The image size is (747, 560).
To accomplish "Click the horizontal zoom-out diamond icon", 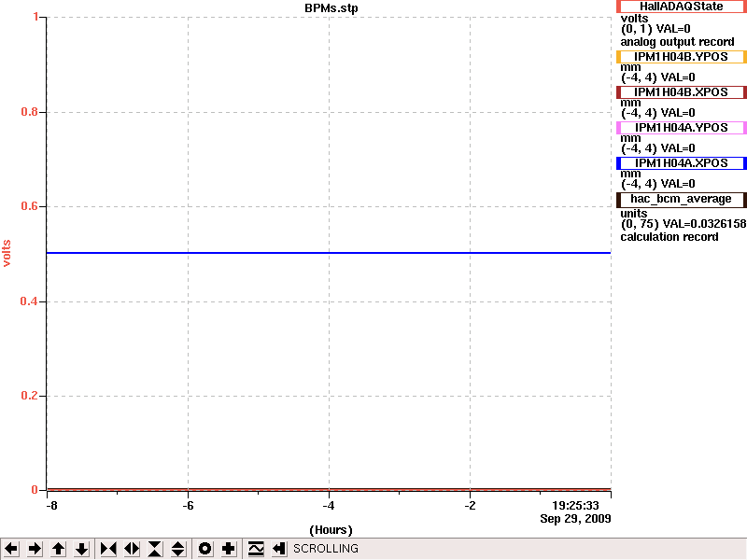I will [x=132, y=549].
